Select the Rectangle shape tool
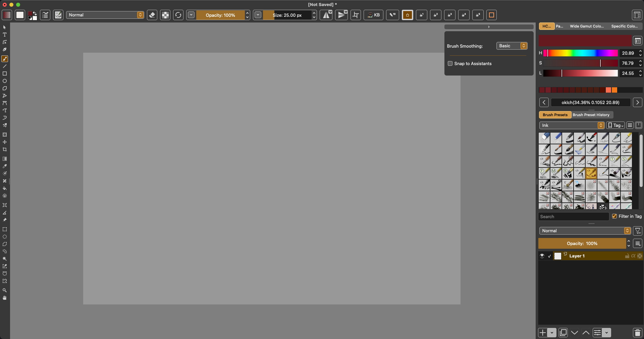The height and width of the screenshot is (339, 644). coord(5,74)
